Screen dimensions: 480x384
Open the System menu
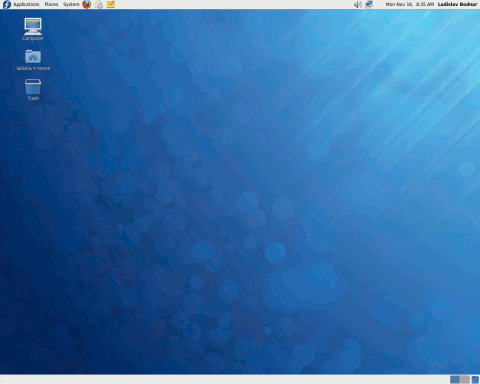(71, 4)
